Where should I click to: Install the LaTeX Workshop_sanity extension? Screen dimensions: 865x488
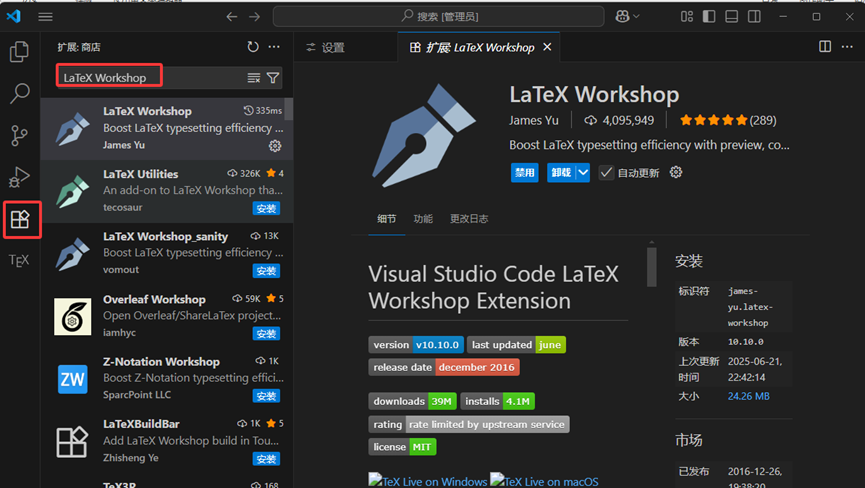point(266,271)
